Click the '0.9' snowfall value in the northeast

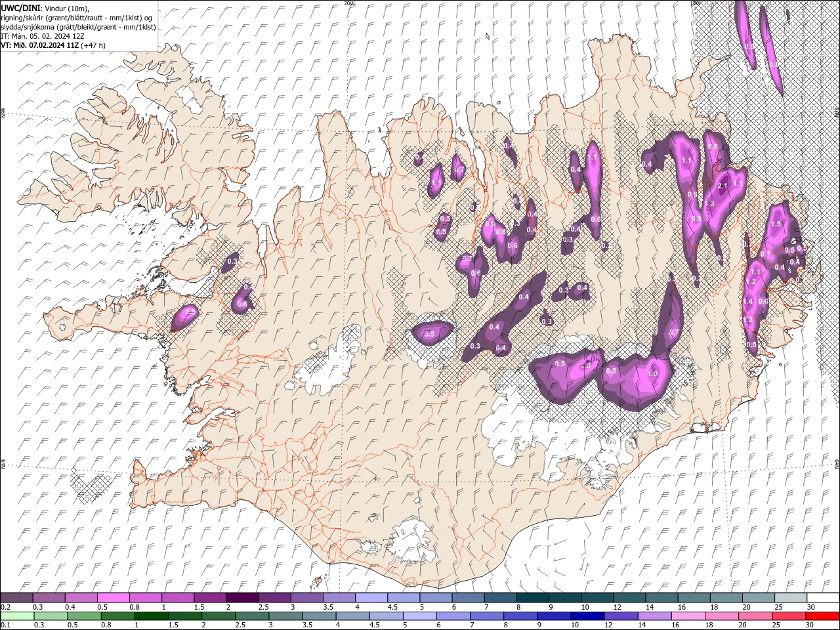point(696,219)
